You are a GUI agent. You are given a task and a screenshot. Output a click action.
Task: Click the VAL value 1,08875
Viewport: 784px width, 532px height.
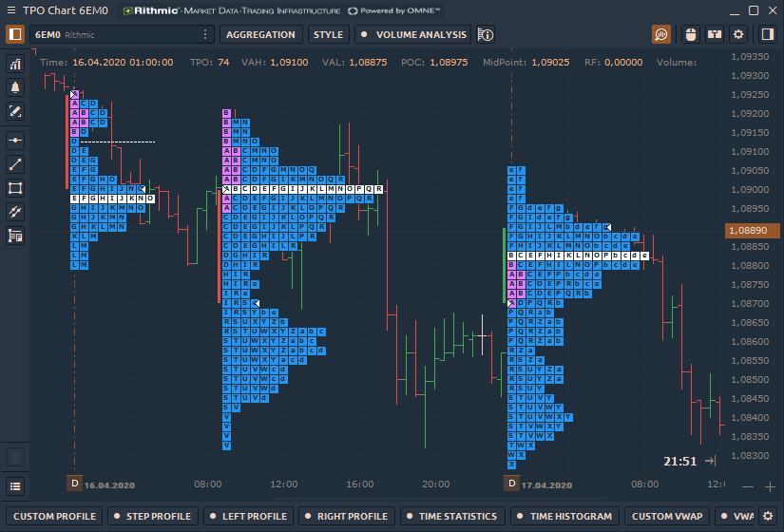click(368, 63)
